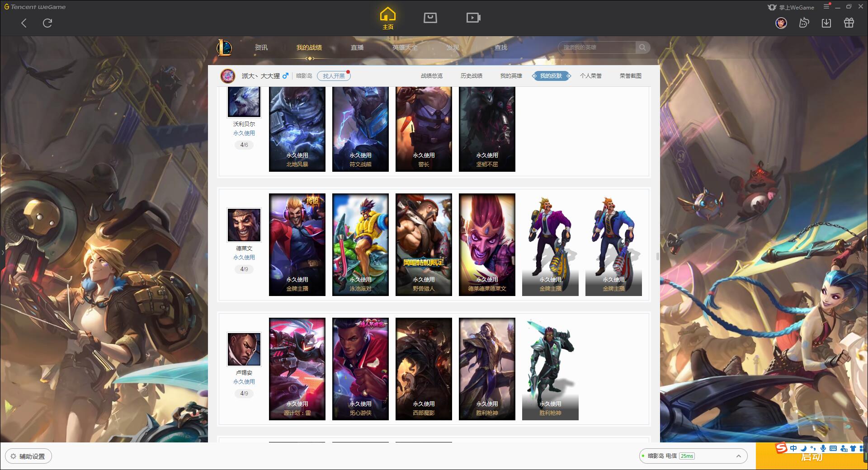The width and height of the screenshot is (868, 470).
Task: Open the 查找 tab
Action: (501, 47)
